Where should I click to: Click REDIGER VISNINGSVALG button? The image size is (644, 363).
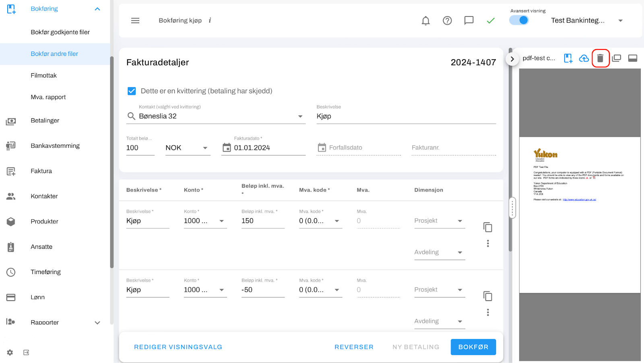pyautogui.click(x=178, y=347)
